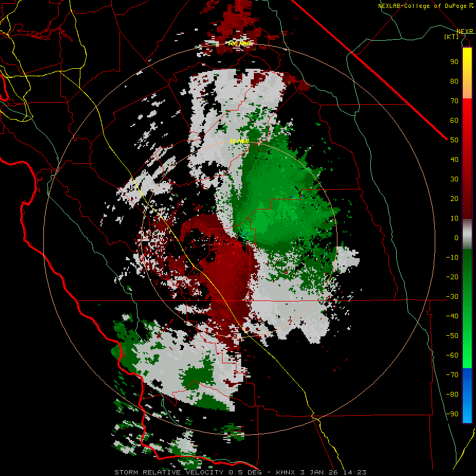Click the 50 NMI range ring label
The height and width of the screenshot is (476, 476).
239,141
